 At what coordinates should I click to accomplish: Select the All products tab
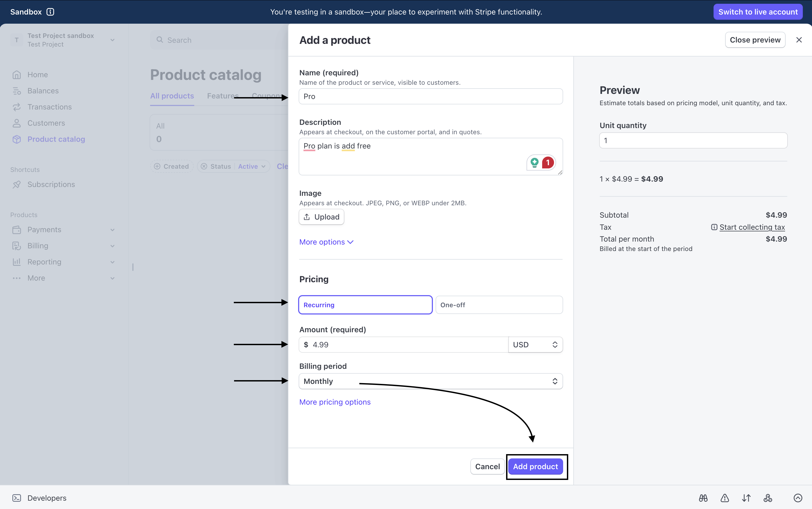172,96
